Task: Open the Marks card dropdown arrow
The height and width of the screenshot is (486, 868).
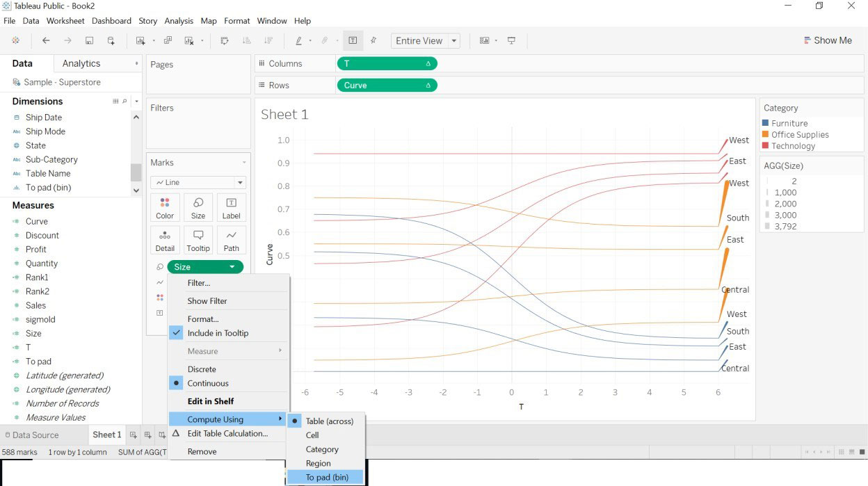Action: 243,163
